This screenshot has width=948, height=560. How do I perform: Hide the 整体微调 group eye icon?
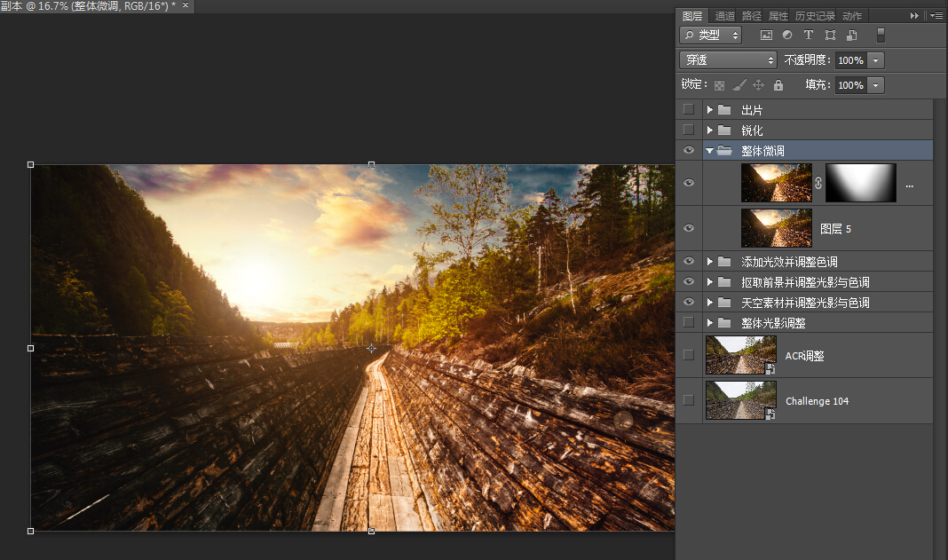click(689, 150)
